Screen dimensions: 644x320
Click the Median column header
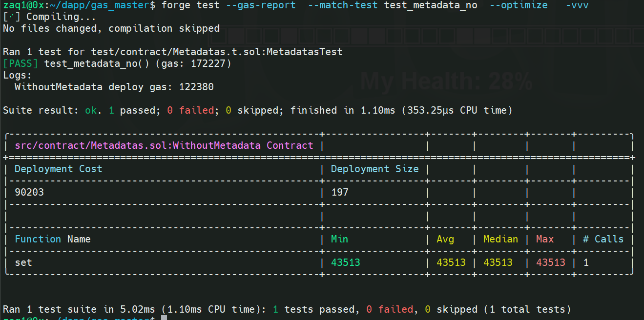coord(501,239)
